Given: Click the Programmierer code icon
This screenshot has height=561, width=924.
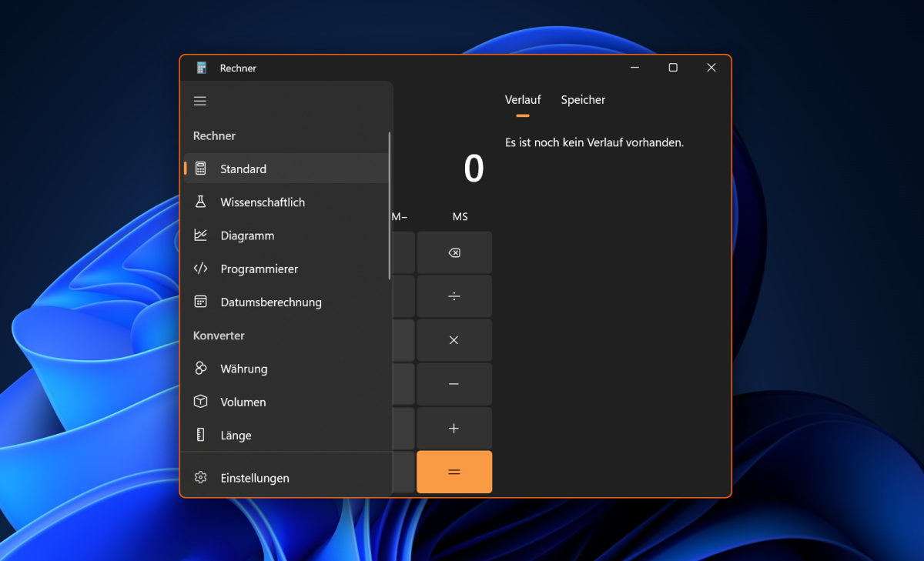Looking at the screenshot, I should pos(200,269).
